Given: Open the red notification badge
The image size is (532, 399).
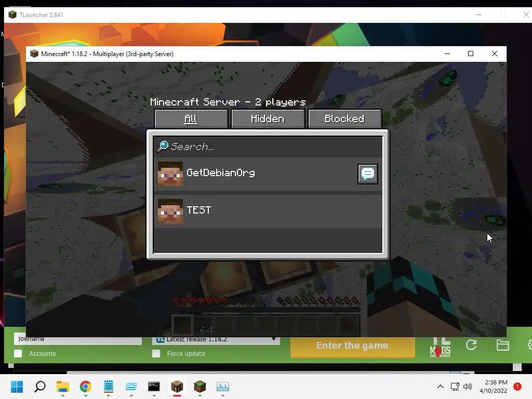Looking at the screenshot, I should tap(517, 387).
